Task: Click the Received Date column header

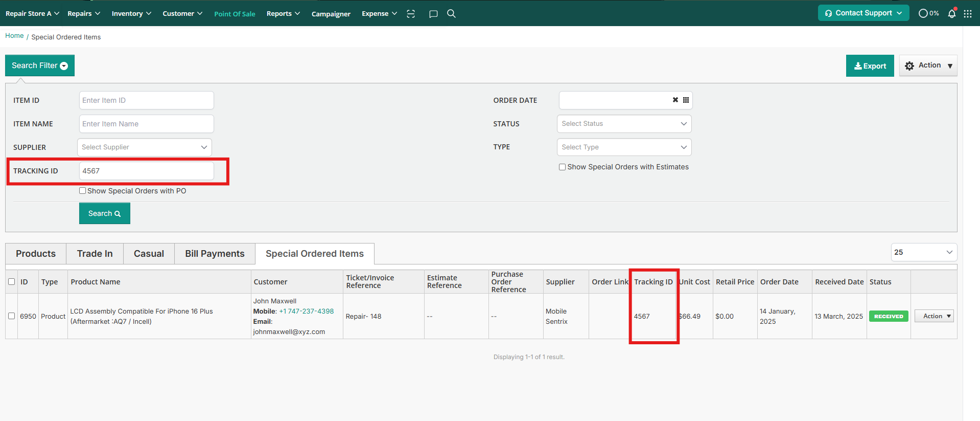Action: pyautogui.click(x=839, y=282)
